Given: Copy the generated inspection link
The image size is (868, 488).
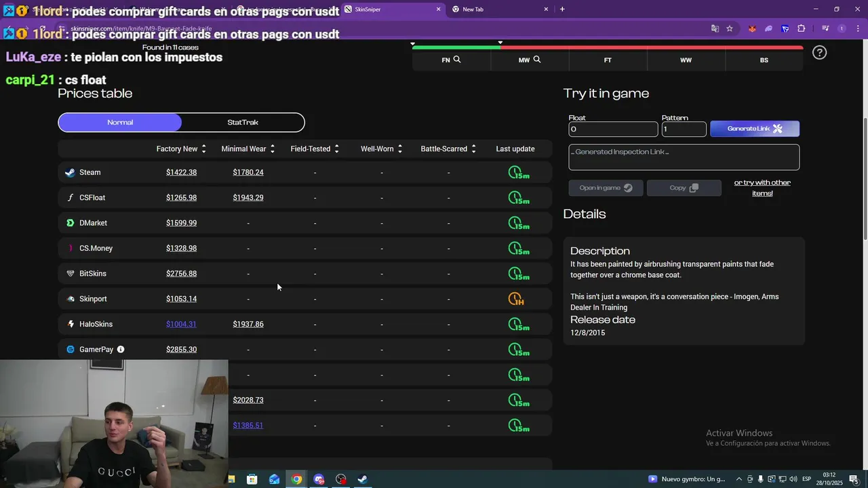Looking at the screenshot, I should 684,188.
